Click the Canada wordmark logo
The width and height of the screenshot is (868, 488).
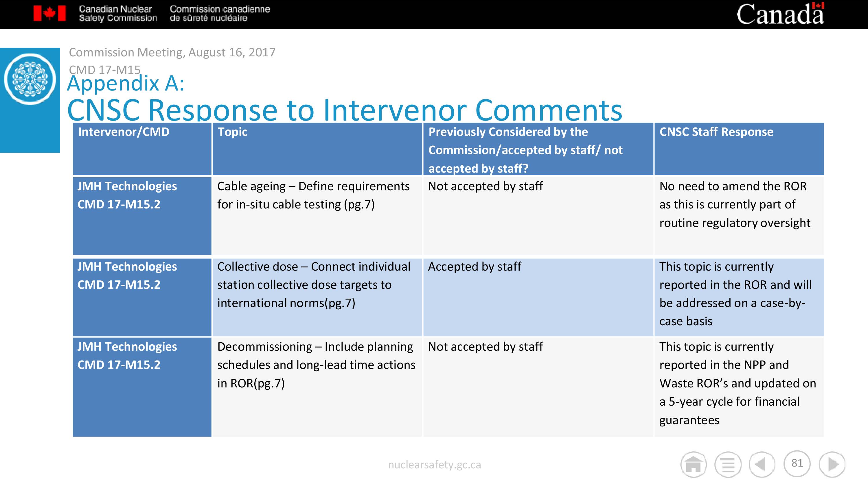point(780,14)
